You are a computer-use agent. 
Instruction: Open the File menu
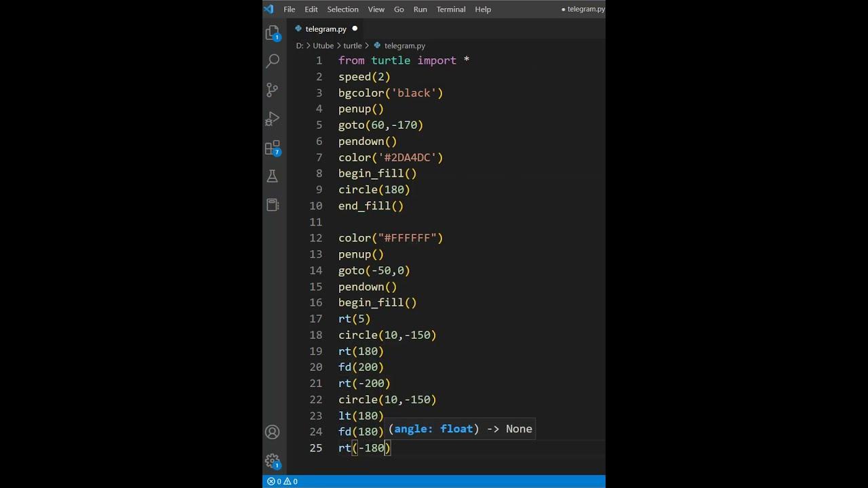[290, 9]
